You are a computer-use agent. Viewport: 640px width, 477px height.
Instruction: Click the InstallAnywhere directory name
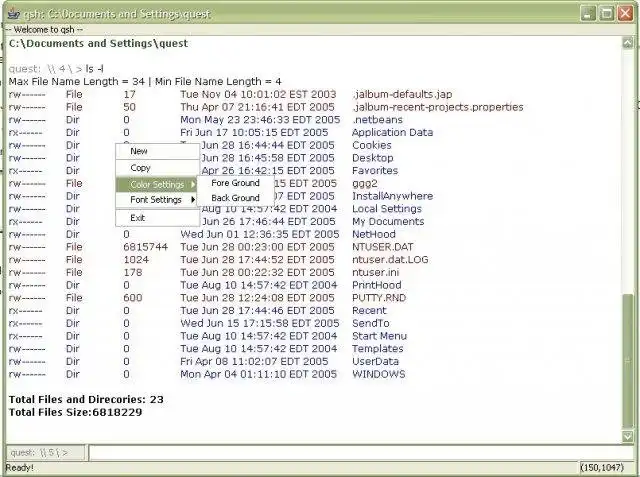(x=392, y=196)
